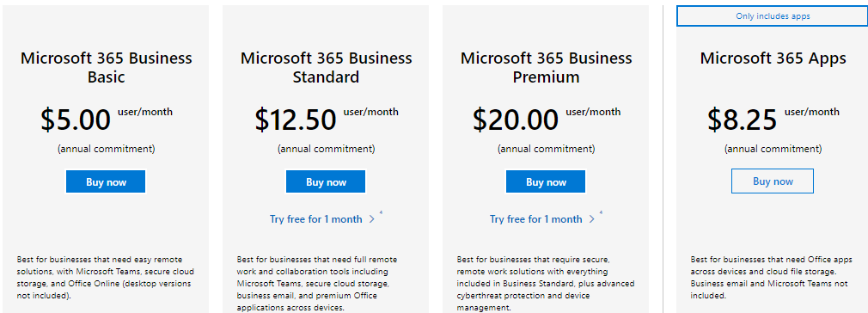The width and height of the screenshot is (868, 313).
Task: Click the chevron arrow beside Business Standard's free trial
Action: point(372,219)
